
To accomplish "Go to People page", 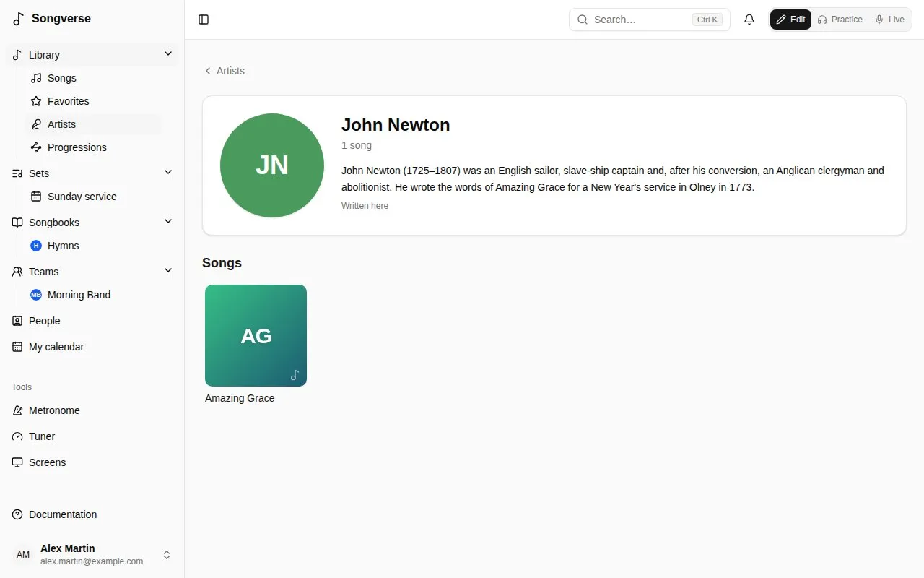I will click(x=92, y=321).
